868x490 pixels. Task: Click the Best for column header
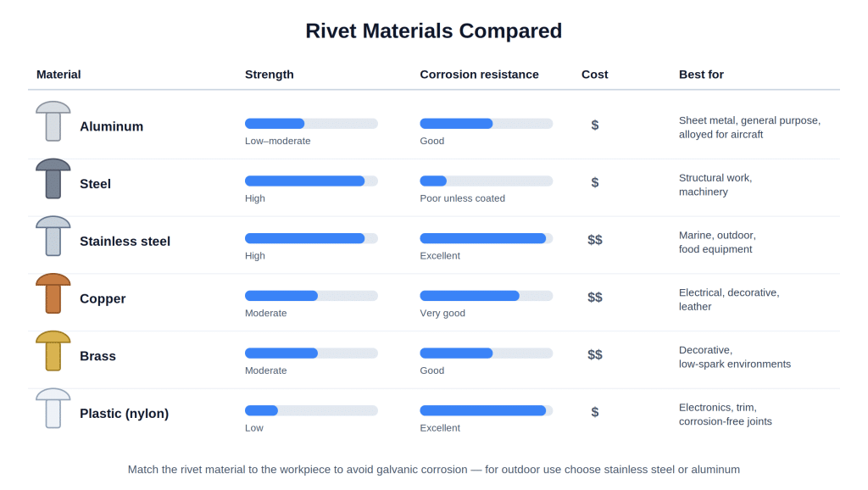(701, 75)
